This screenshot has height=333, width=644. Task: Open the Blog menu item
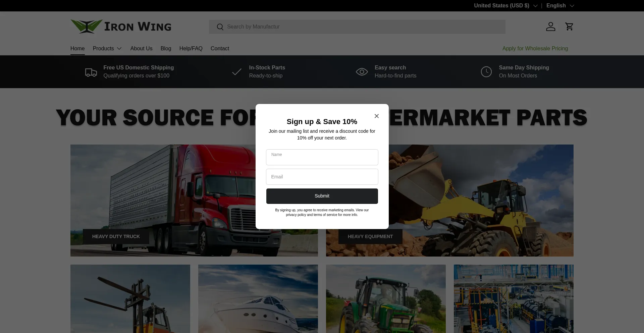166,49
